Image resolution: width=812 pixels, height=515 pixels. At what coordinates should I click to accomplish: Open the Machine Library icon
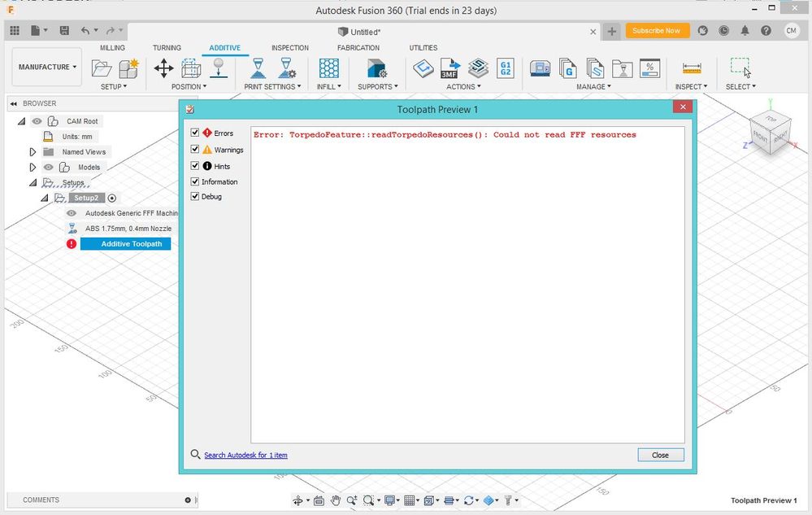coord(541,68)
